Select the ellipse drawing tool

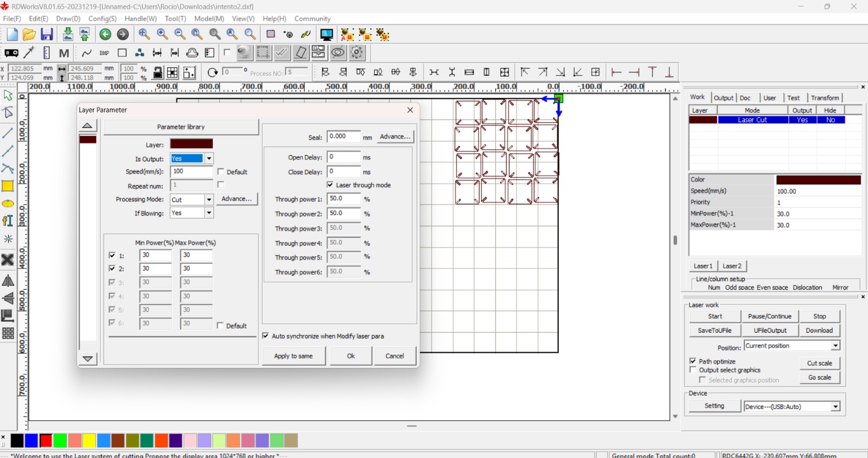coord(8,204)
